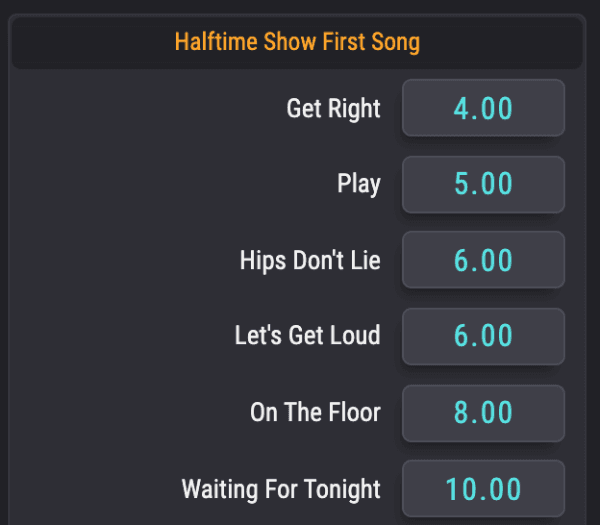This screenshot has height=525, width=600.
Task: Click the Let's Get Loud label text
Action: (307, 336)
